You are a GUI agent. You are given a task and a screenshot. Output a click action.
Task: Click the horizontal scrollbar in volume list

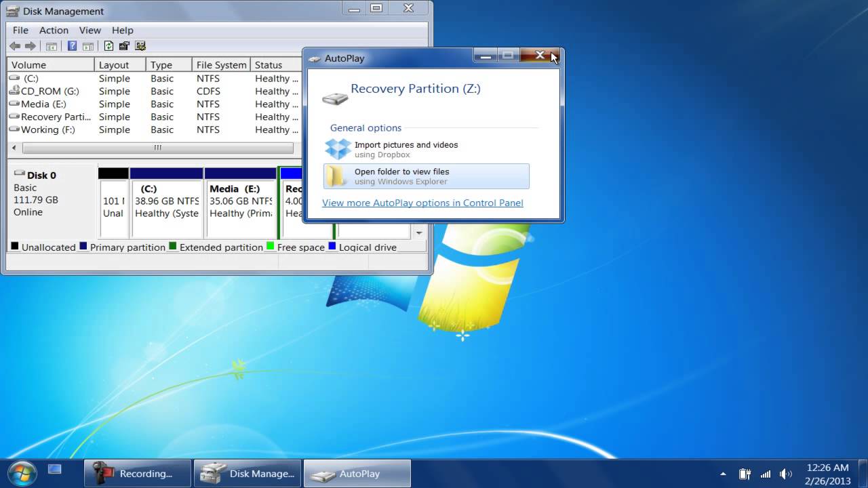[x=158, y=148]
